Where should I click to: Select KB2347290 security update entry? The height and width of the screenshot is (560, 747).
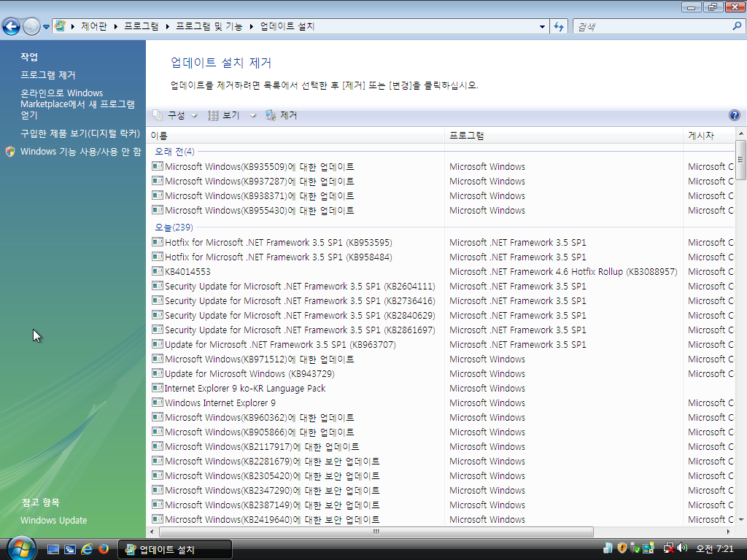tap(272, 490)
